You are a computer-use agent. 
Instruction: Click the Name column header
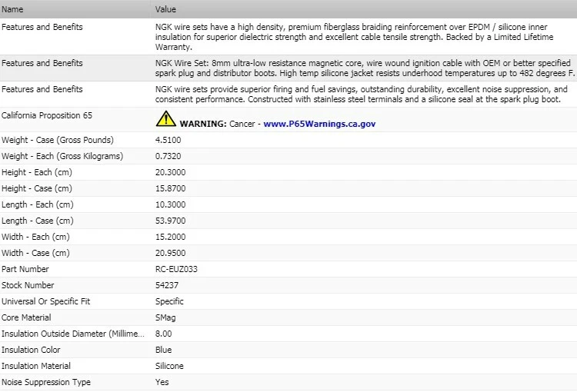(12, 9)
